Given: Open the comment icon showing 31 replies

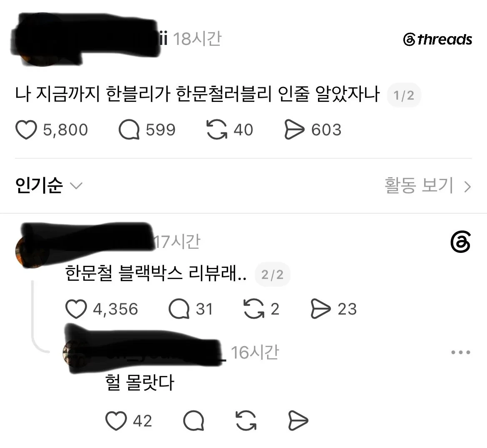Looking at the screenshot, I should [x=179, y=309].
